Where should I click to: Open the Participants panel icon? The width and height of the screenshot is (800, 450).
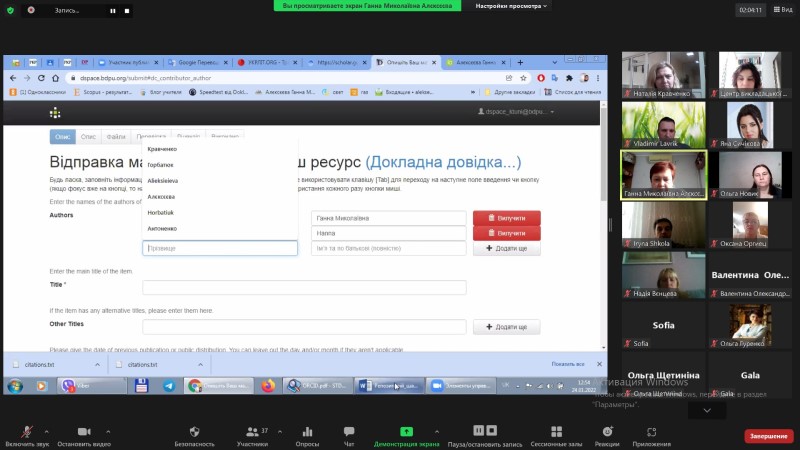point(251,431)
